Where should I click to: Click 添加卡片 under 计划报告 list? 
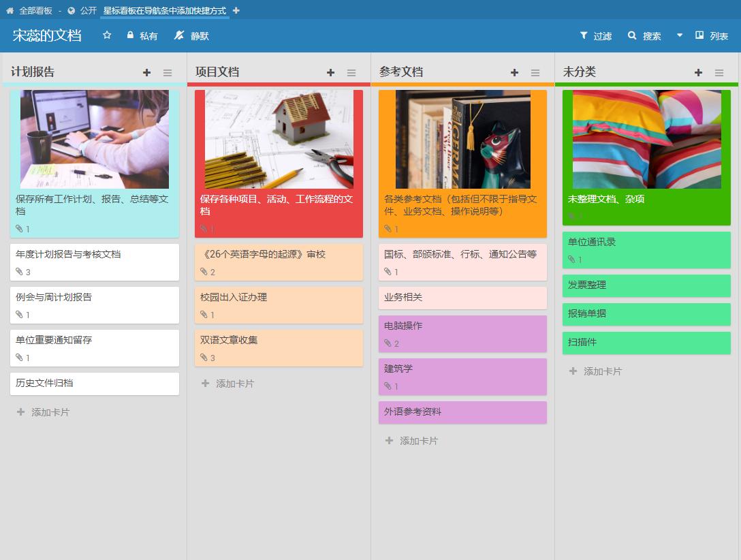(x=44, y=412)
